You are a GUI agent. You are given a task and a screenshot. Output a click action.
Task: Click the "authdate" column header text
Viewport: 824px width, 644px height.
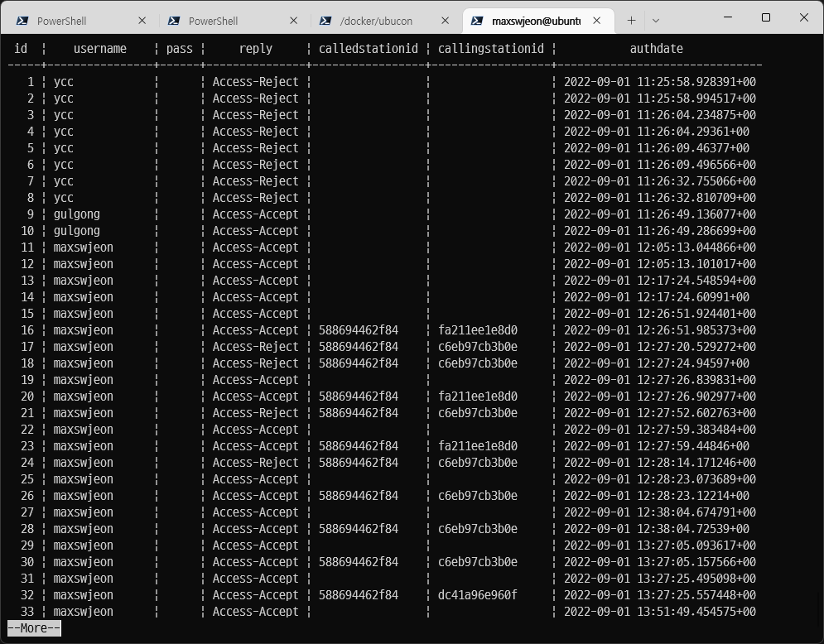pyautogui.click(x=656, y=49)
